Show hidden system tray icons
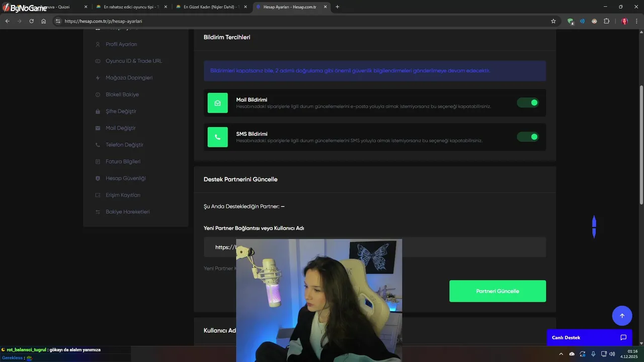 tap(561, 354)
